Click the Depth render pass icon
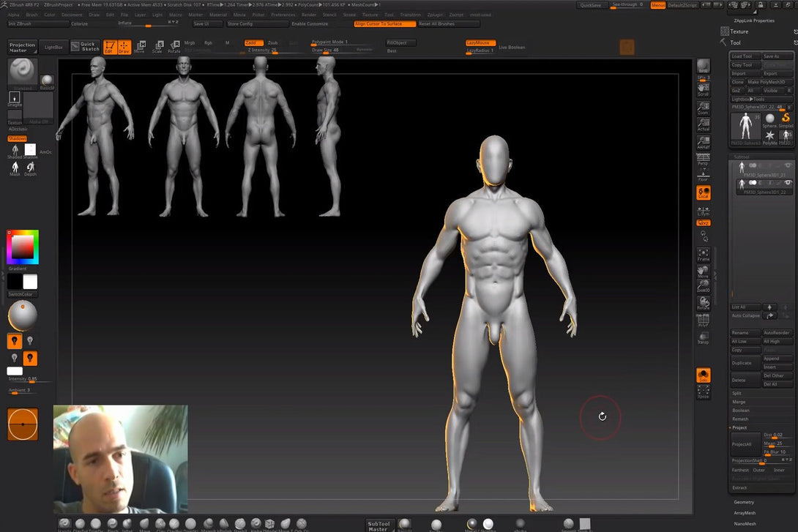798x532 pixels. 31,169
